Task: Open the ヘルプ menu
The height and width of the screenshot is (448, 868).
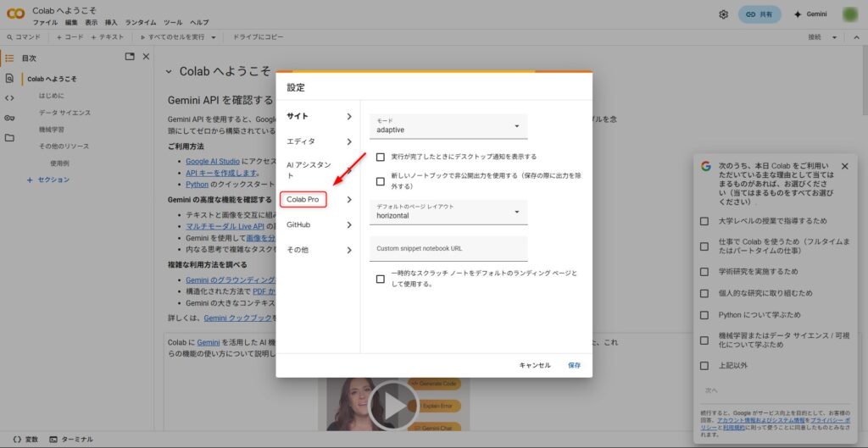Action: 199,23
